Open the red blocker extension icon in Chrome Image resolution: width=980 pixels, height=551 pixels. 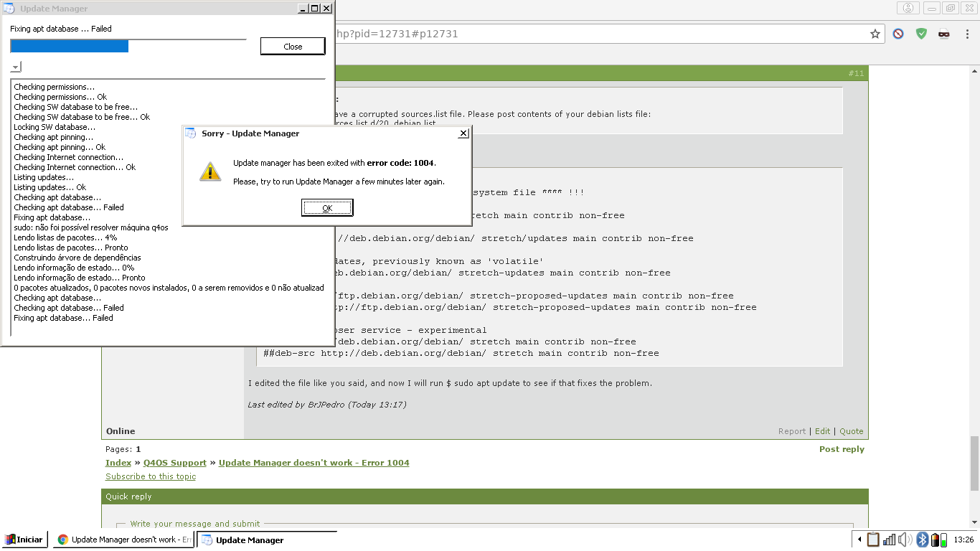[x=898, y=34]
